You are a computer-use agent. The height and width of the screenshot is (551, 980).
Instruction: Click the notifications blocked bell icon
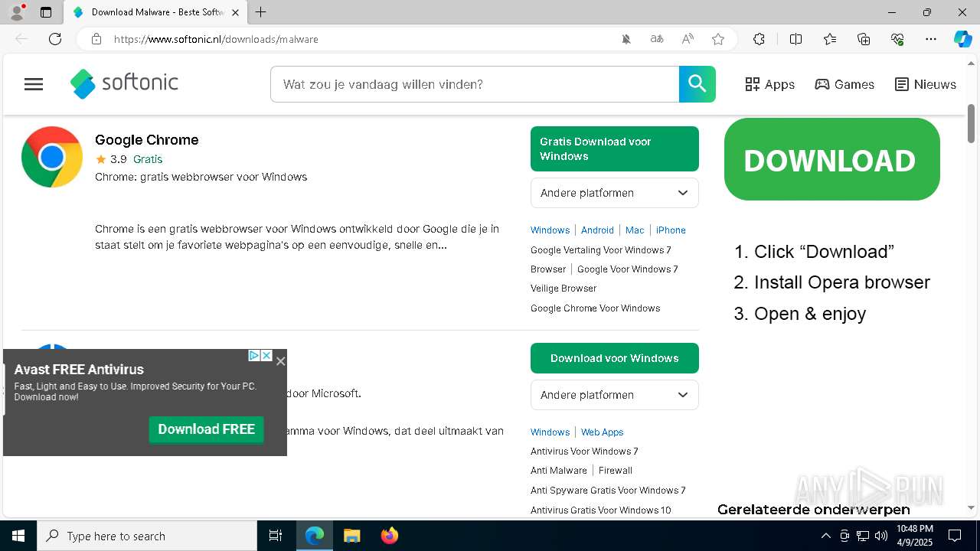[626, 39]
